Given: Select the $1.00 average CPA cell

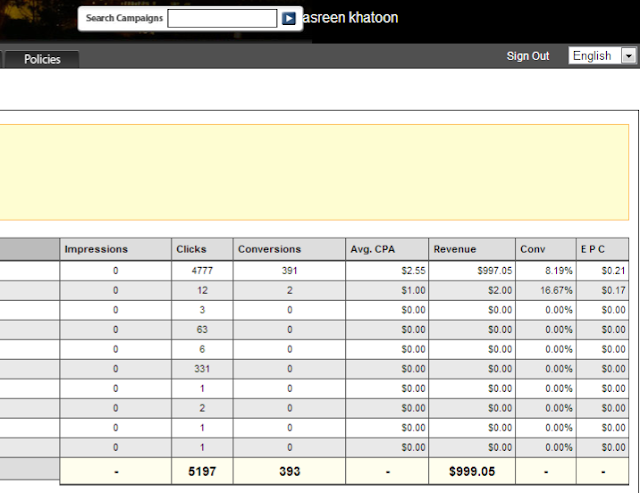Looking at the screenshot, I should coord(387,290).
